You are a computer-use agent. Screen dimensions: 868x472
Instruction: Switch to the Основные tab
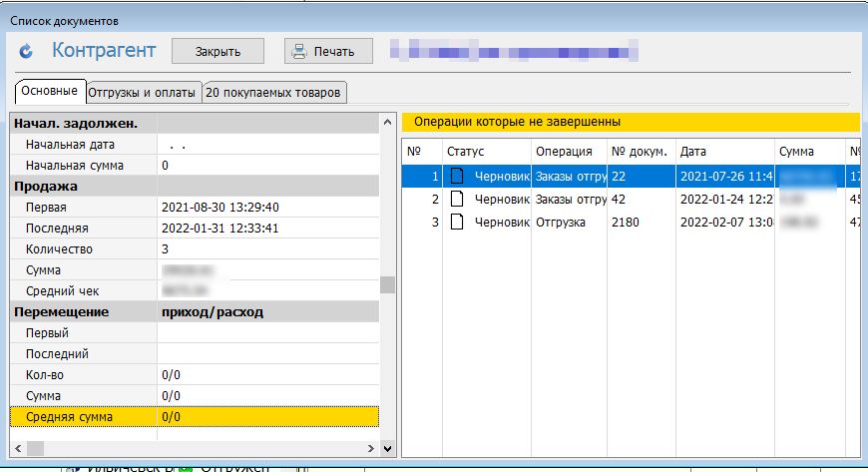pyautogui.click(x=48, y=92)
